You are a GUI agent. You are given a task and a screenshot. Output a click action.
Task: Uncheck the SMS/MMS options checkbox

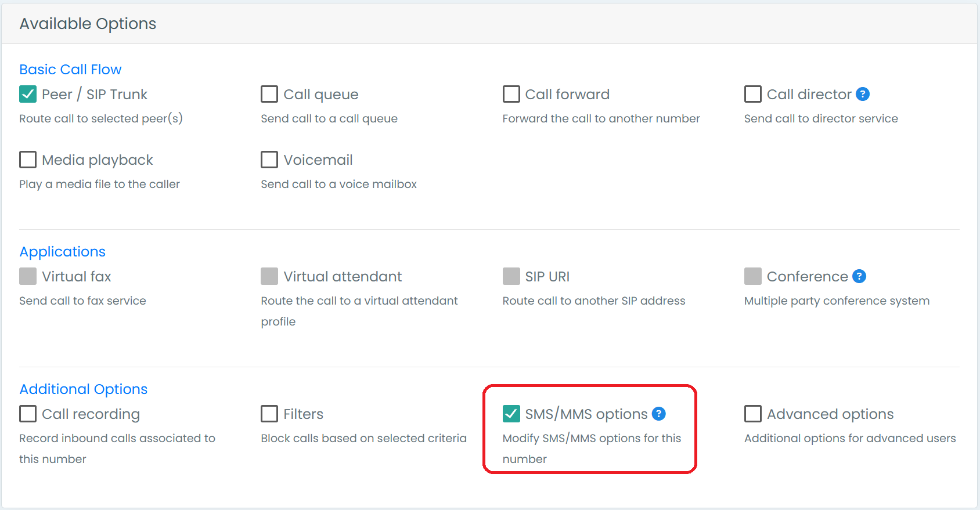point(511,414)
